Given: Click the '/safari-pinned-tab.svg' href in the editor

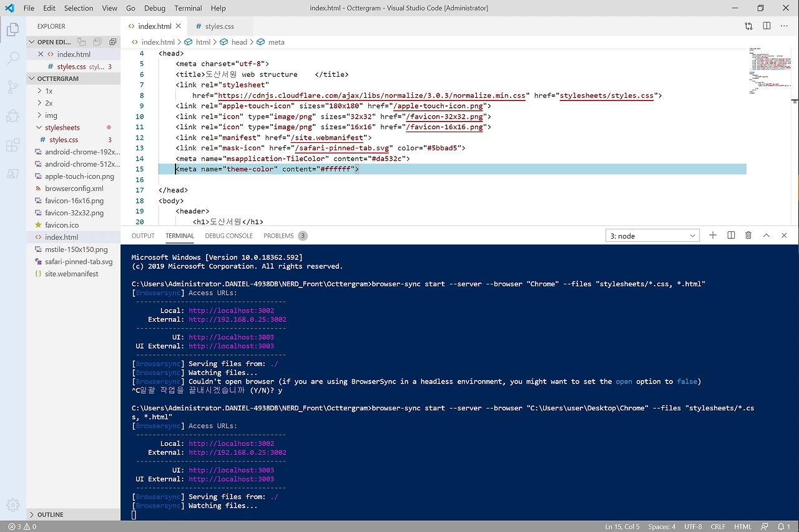Looking at the screenshot, I should 342,148.
